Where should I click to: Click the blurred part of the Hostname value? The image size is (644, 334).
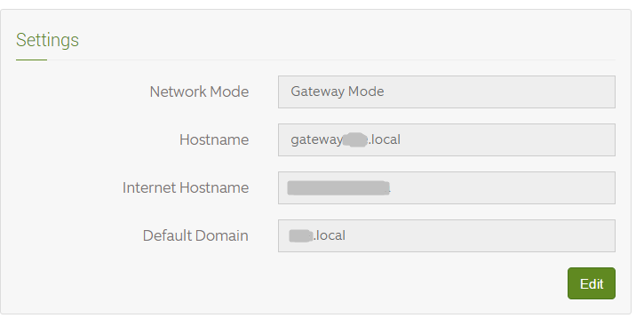click(x=355, y=139)
